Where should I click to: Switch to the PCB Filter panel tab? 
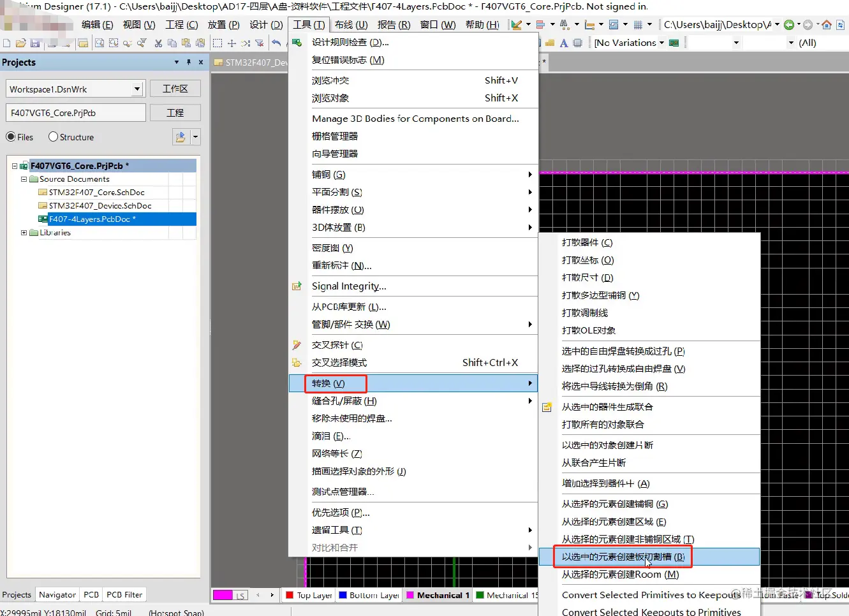pos(124,594)
